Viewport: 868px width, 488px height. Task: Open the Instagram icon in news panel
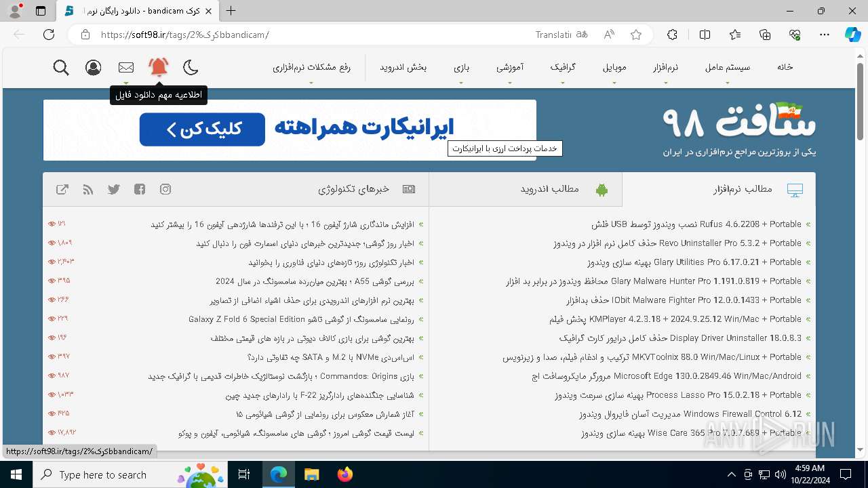tap(165, 190)
